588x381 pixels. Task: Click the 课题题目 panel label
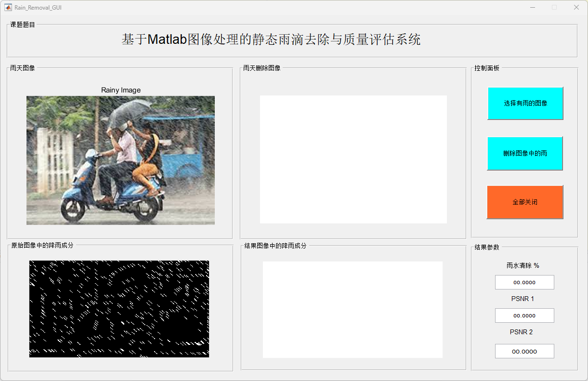[23, 25]
